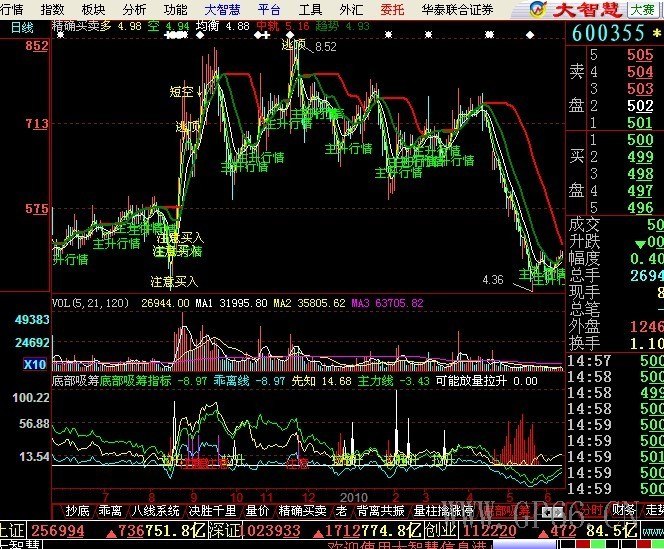Screen dimensions: 664x549
Task: Select the 抄底 indicator tab
Action: coord(77,510)
